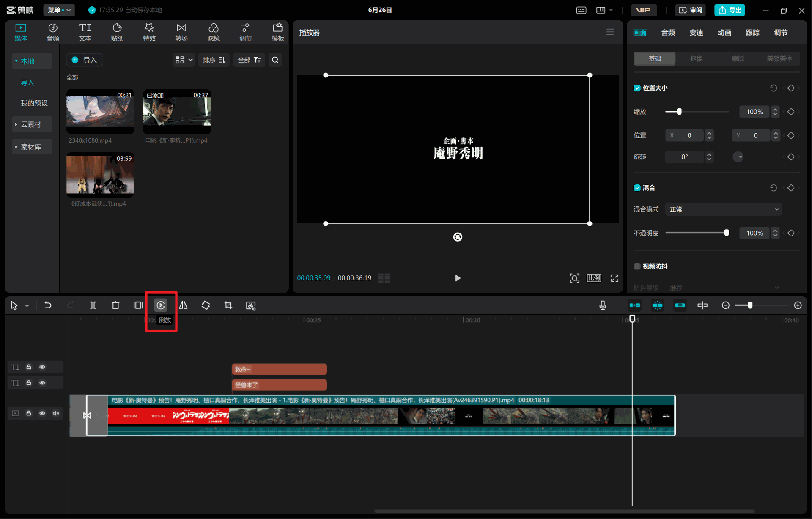Open the 全部 filter dropdown

(249, 60)
